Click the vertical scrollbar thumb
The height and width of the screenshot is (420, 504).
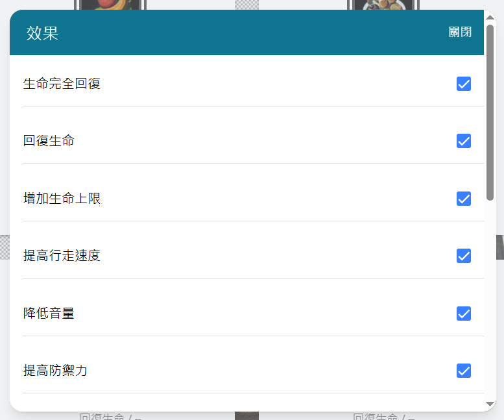coord(490,112)
